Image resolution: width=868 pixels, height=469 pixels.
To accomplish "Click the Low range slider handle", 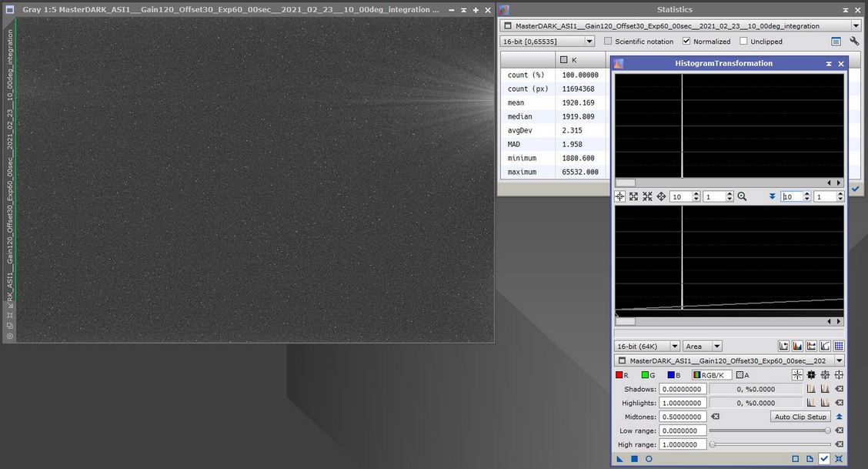I will 828,430.
